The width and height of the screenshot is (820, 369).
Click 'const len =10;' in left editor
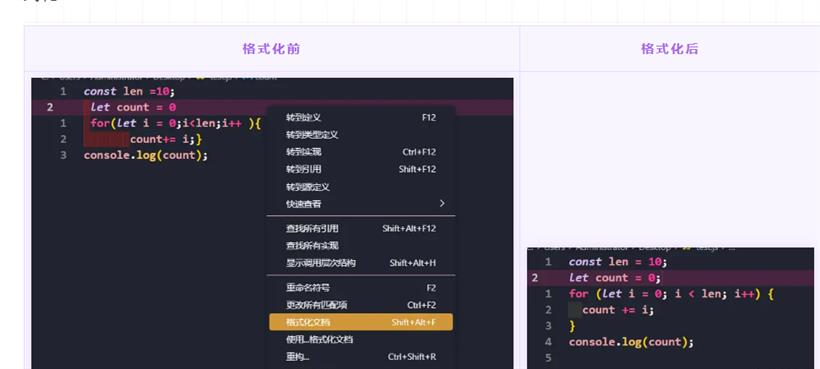coord(129,91)
